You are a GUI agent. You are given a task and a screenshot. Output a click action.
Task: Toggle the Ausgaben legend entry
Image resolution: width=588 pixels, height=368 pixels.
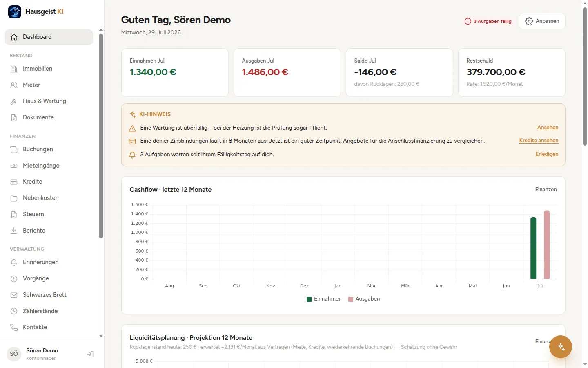click(x=364, y=299)
